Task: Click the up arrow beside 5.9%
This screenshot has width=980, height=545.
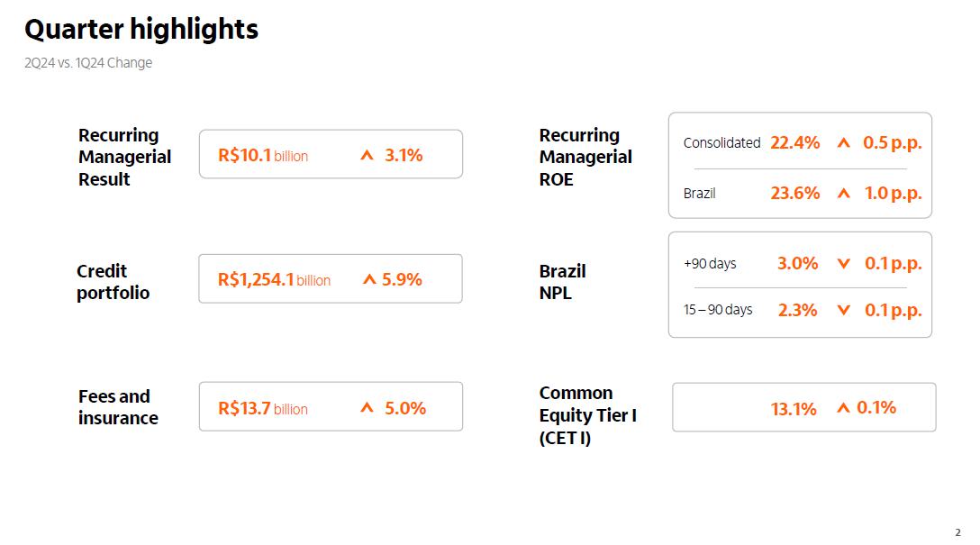Action: pyautogui.click(x=368, y=279)
